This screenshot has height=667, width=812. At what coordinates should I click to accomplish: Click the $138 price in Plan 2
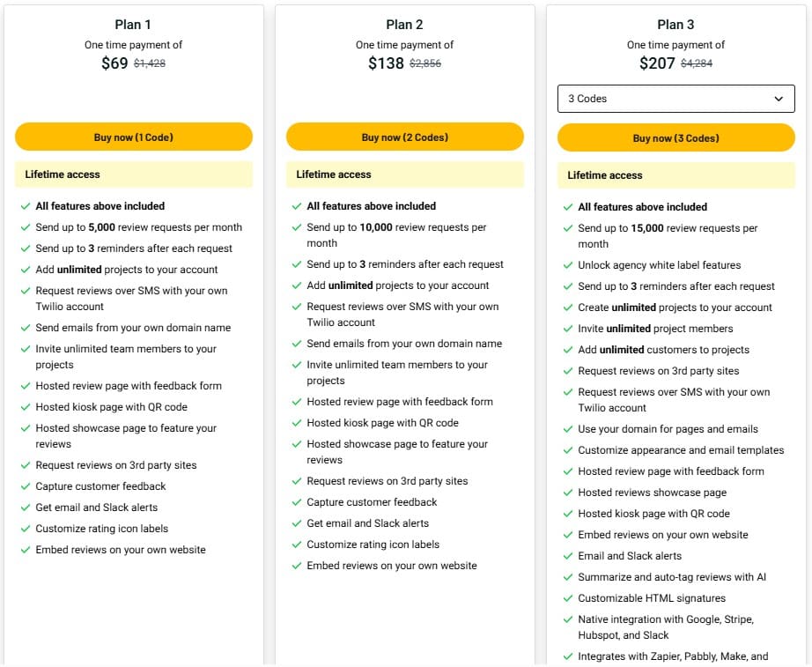click(x=386, y=63)
